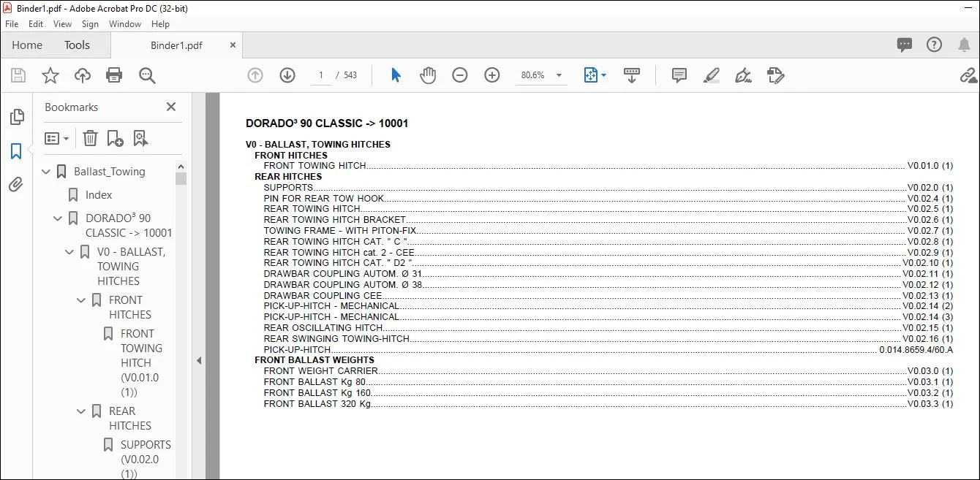Select the Highlight text tool
The image size is (980, 480).
[712, 75]
